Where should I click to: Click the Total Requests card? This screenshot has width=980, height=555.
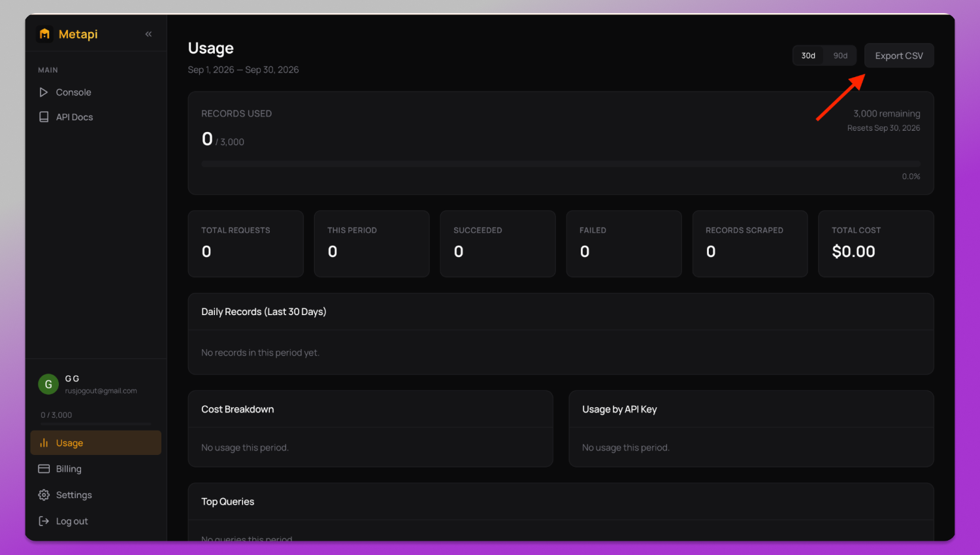coord(246,244)
